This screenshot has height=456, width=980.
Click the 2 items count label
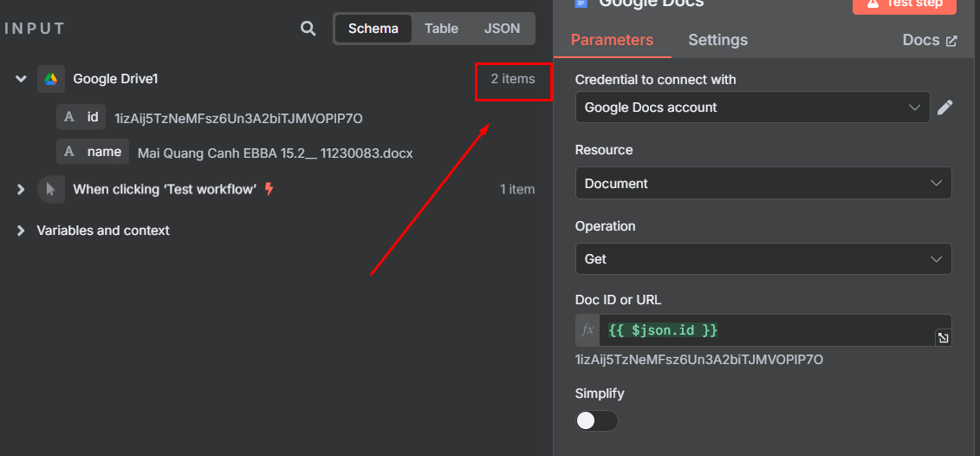512,79
